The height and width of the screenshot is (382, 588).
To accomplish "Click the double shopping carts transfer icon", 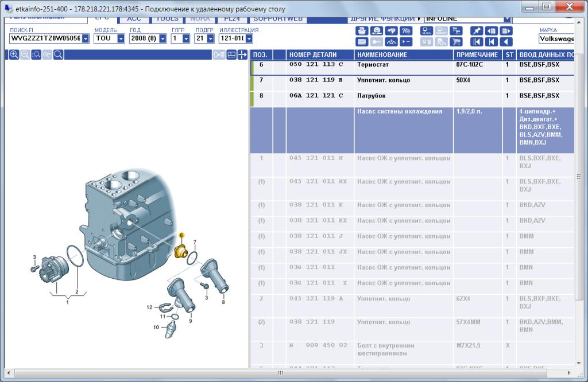I will 456,31.
